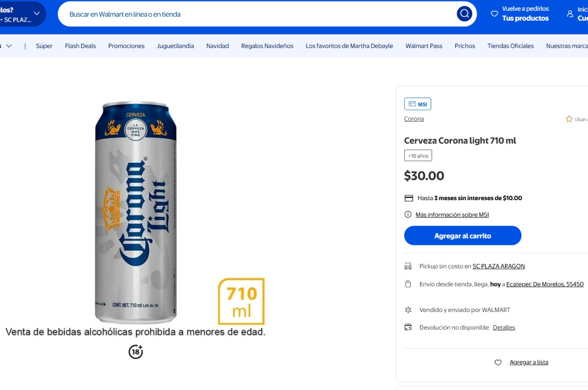Viewport: 588px width, 390px height.
Task: Open the Flash Deals menu item
Action: coord(80,46)
